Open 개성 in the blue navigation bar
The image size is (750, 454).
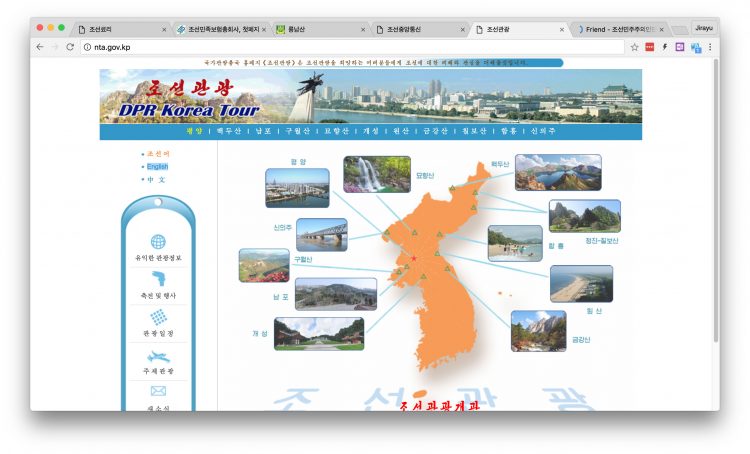pos(371,131)
